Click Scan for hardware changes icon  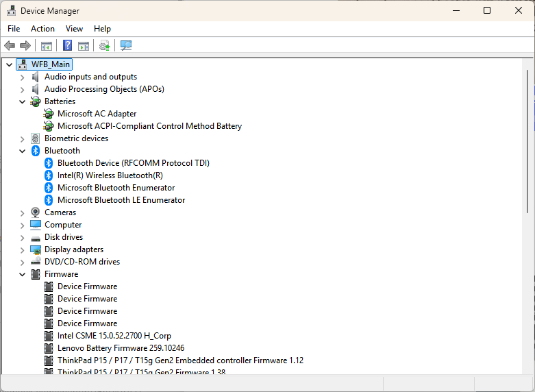(x=126, y=45)
